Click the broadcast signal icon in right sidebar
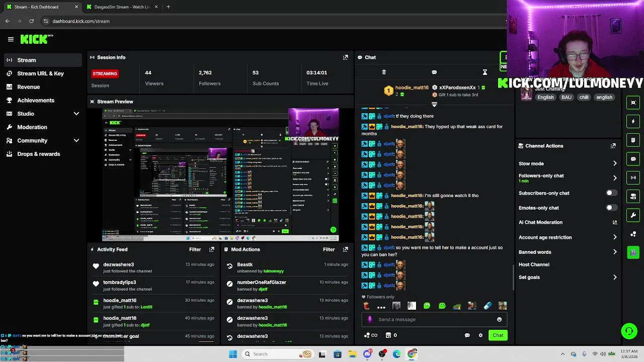644x362 pixels. click(x=633, y=177)
